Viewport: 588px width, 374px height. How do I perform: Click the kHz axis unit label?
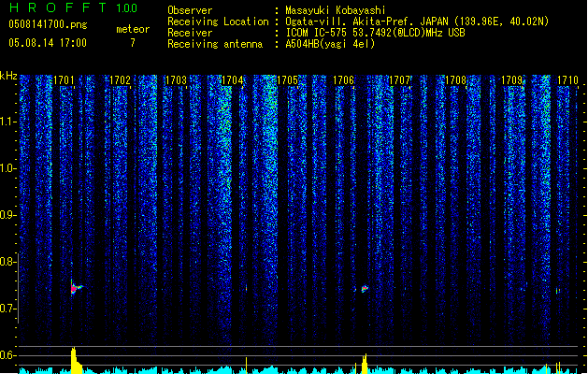coord(8,76)
